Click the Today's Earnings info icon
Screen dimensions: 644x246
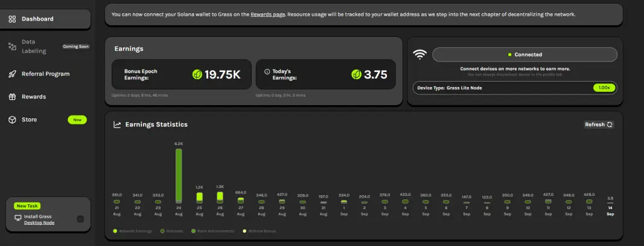coord(267,71)
